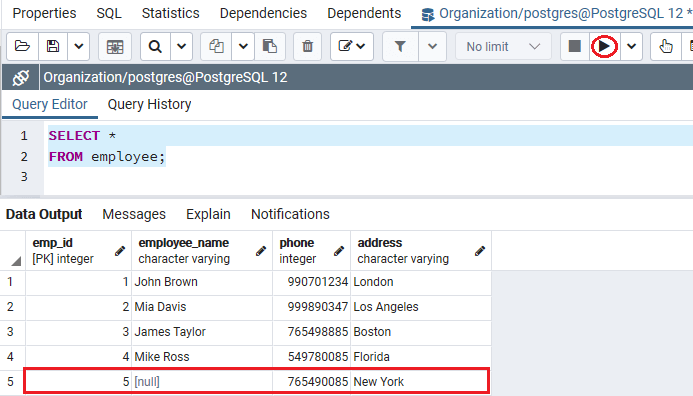Click the pencil icon in phone header
This screenshot has width=693, height=396.
point(339,251)
